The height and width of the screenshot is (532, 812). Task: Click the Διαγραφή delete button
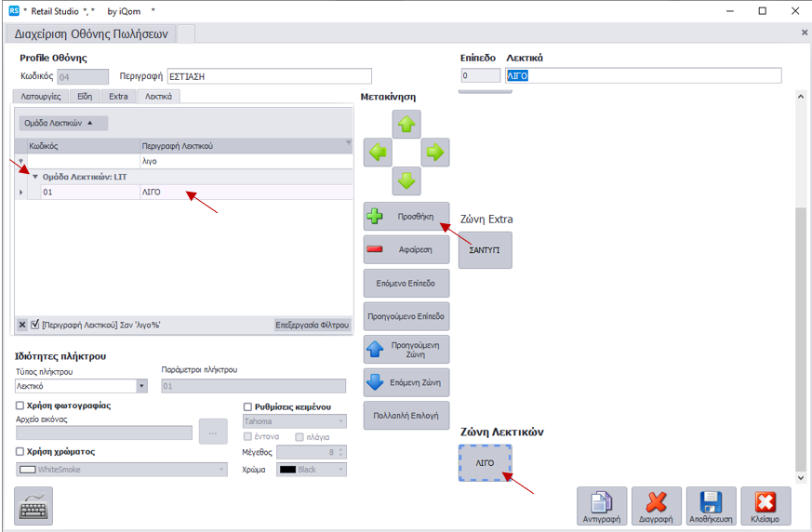(x=657, y=506)
